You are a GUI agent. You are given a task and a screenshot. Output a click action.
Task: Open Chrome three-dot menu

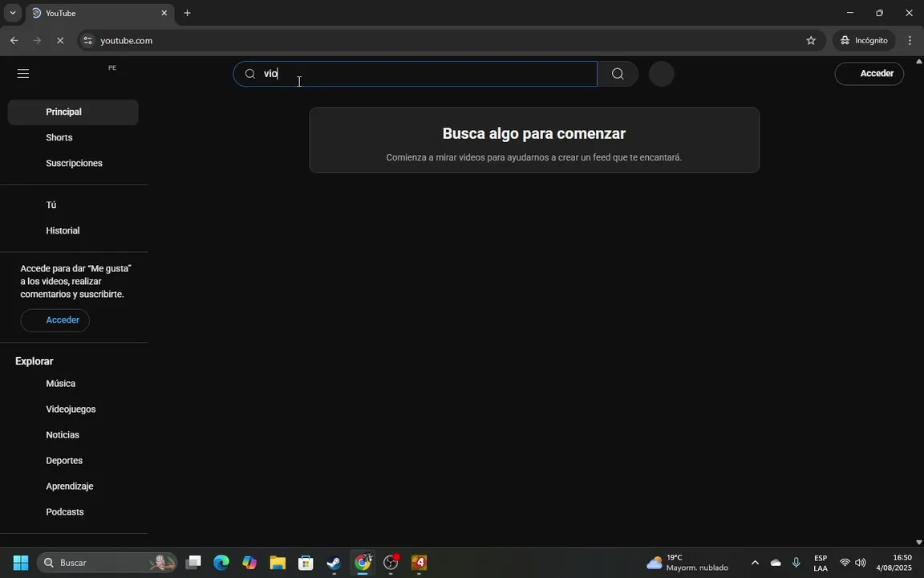click(910, 41)
